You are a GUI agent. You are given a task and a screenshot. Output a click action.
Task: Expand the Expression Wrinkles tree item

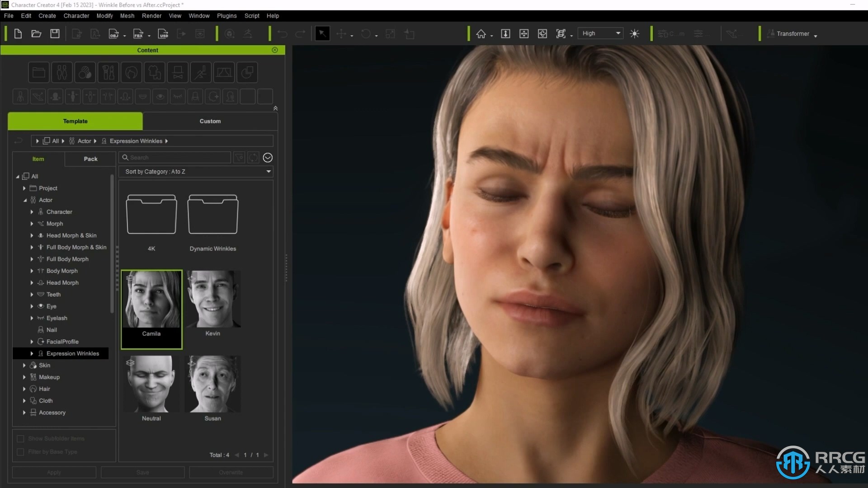click(x=32, y=353)
